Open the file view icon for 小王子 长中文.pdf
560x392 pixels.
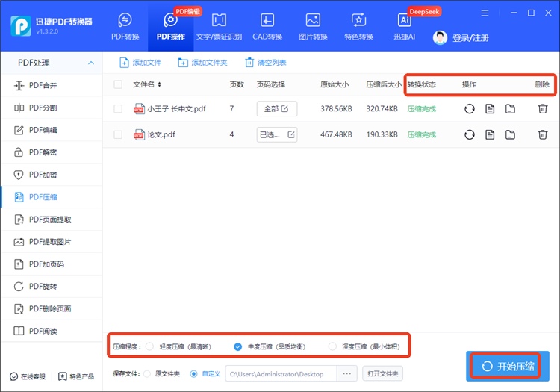tap(490, 109)
